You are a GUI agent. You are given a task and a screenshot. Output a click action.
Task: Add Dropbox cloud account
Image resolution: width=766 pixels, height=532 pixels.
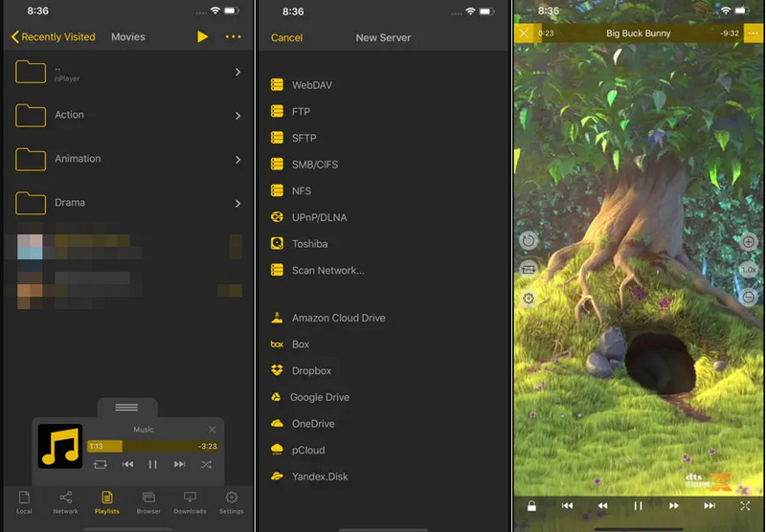click(384, 370)
